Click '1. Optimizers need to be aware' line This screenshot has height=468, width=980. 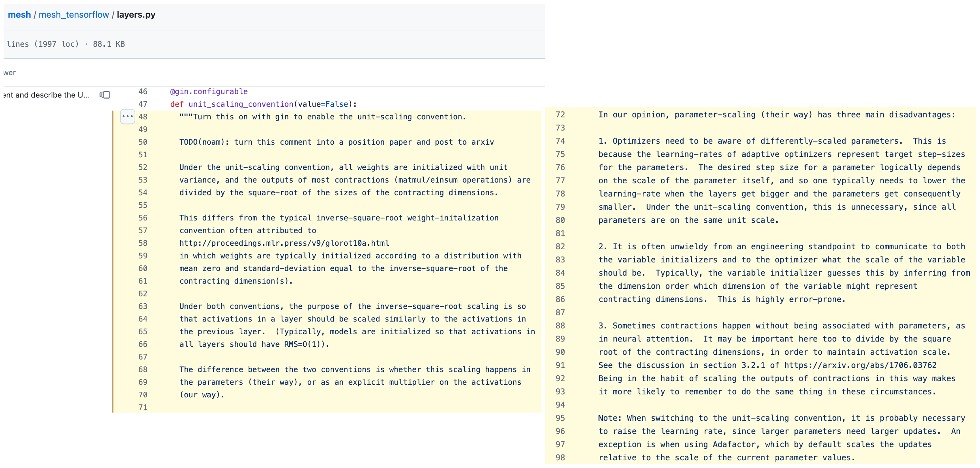click(x=772, y=141)
